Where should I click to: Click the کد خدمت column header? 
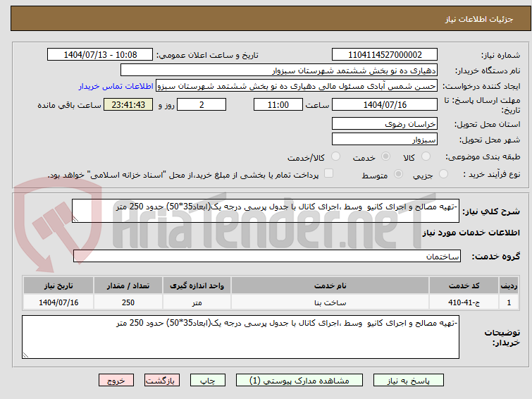point(464,286)
